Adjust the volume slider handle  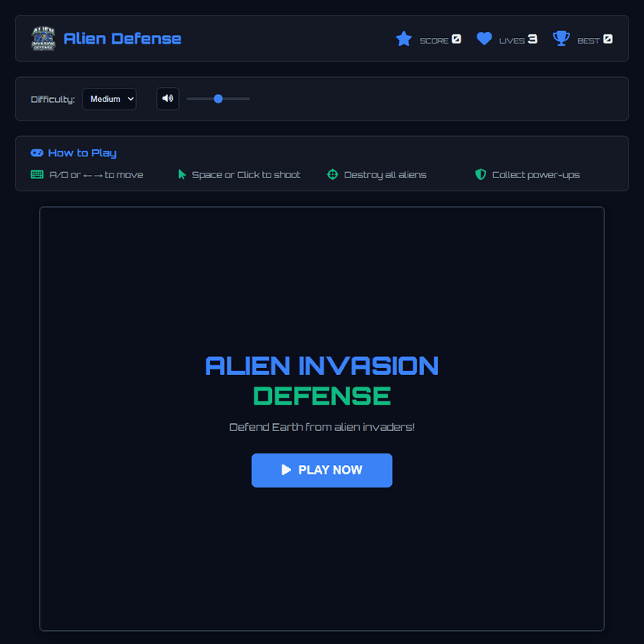click(x=218, y=98)
